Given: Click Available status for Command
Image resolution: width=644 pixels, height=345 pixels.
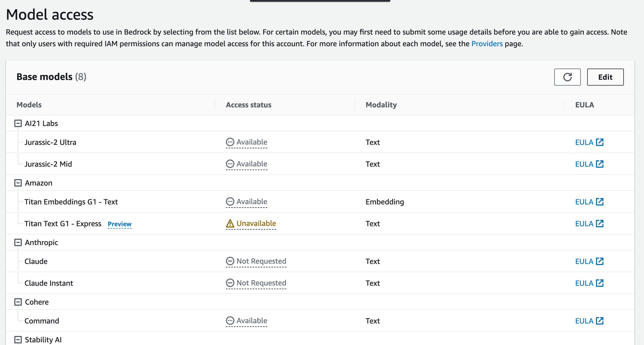Looking at the screenshot, I should (247, 321).
